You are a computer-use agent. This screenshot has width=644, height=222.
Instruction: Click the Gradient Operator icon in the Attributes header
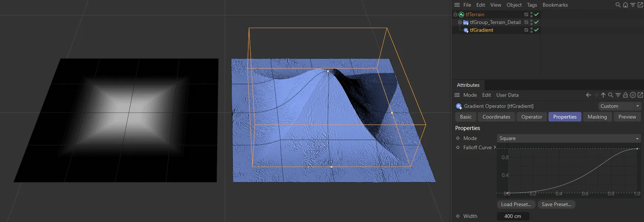[x=459, y=106]
